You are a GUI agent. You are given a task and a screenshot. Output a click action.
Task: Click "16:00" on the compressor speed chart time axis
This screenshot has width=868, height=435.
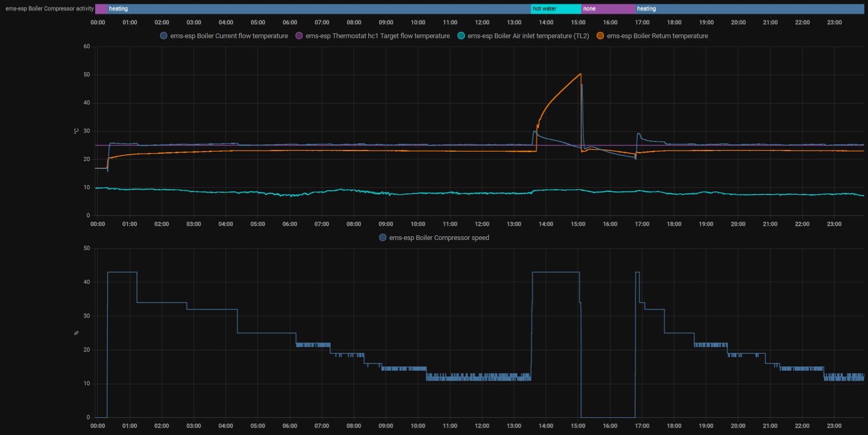tap(610, 426)
